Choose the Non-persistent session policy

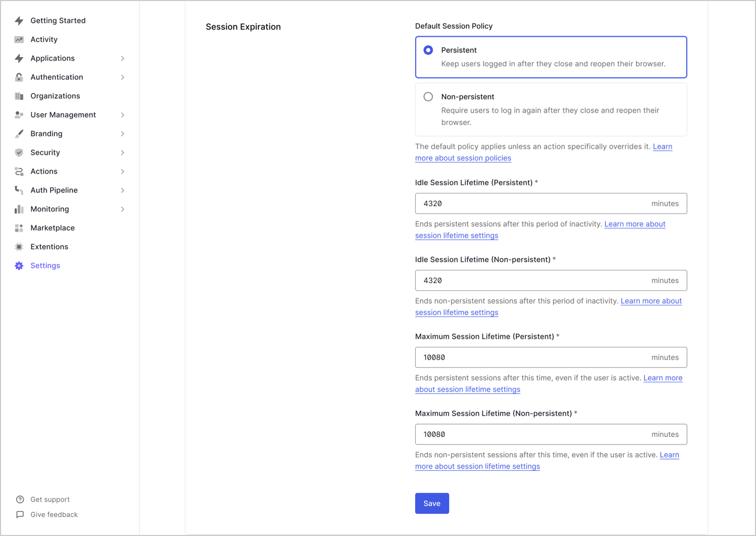[x=428, y=96]
